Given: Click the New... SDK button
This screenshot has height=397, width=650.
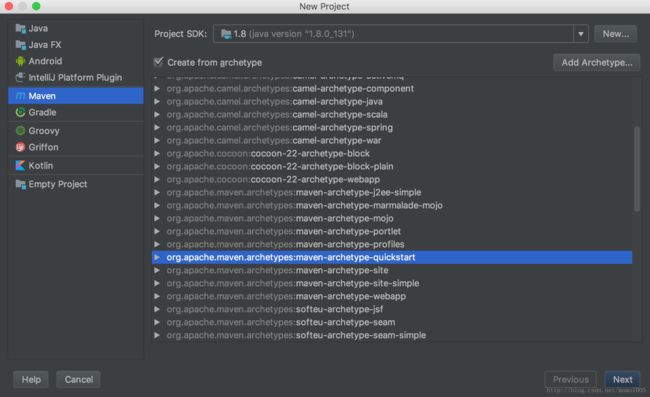Looking at the screenshot, I should pyautogui.click(x=616, y=34).
